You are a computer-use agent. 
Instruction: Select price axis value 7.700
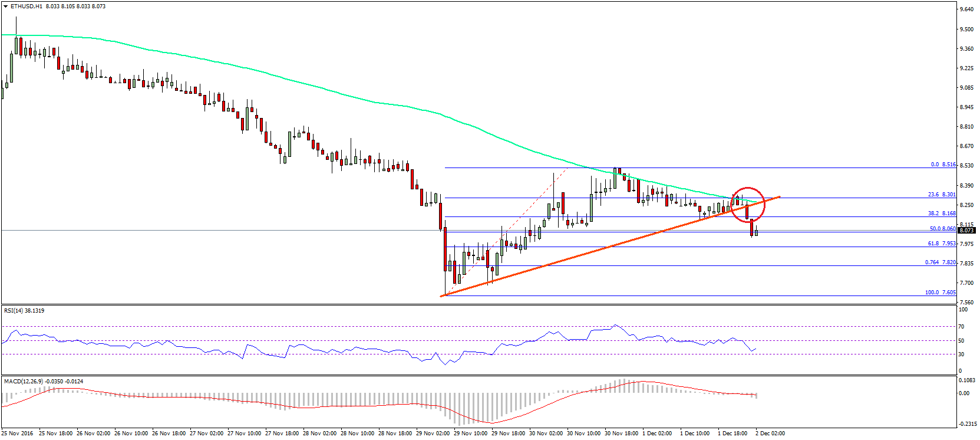pos(966,283)
